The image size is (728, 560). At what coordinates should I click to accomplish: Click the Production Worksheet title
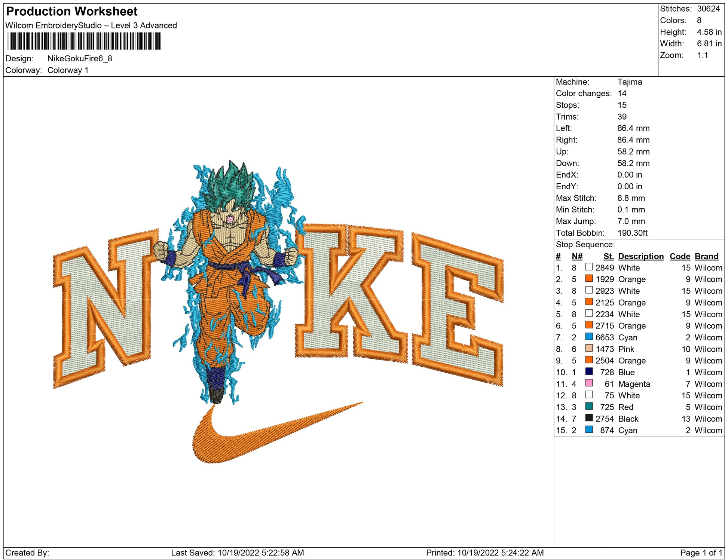click(x=72, y=12)
